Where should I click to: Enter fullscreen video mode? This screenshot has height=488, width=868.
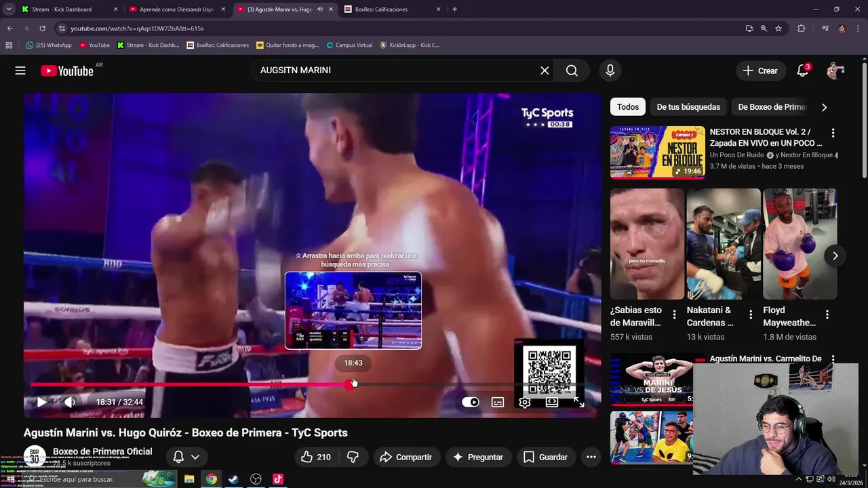tap(578, 402)
